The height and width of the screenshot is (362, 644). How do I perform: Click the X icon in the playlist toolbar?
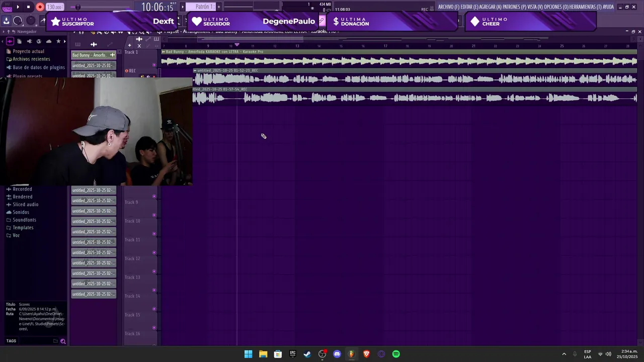139,45
